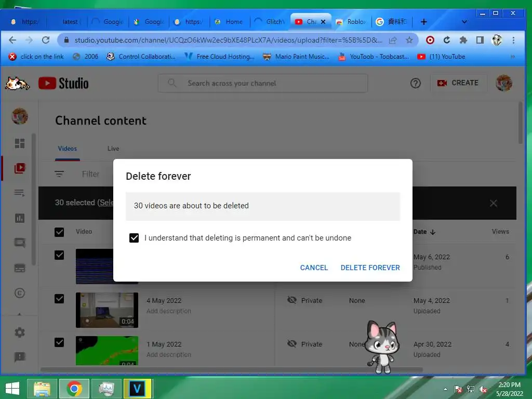This screenshot has height=399, width=532.
Task: Click the Search across your channel field
Action: pos(262,83)
